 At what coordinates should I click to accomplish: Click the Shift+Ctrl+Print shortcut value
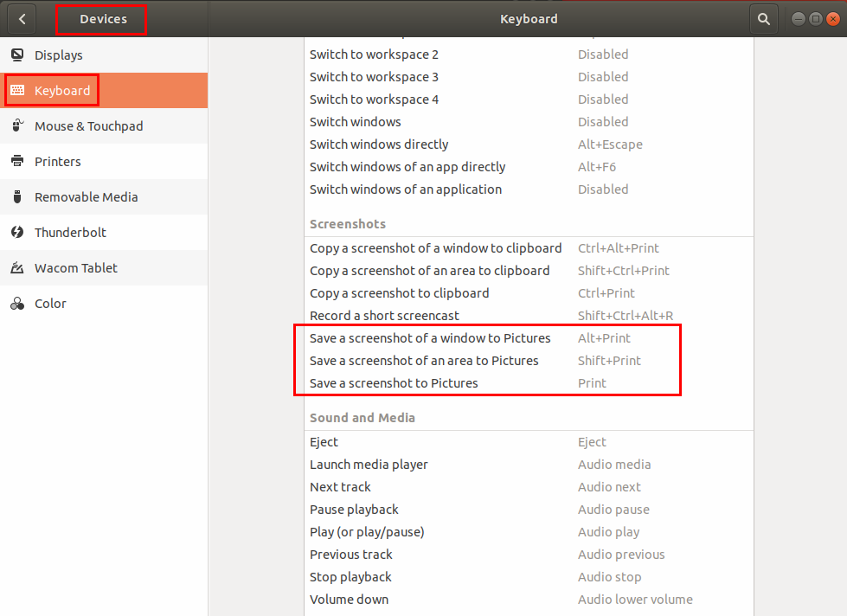pos(624,271)
